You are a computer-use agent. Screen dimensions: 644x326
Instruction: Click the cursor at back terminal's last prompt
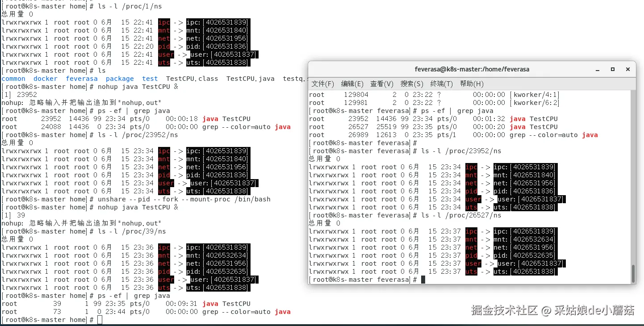click(100, 320)
